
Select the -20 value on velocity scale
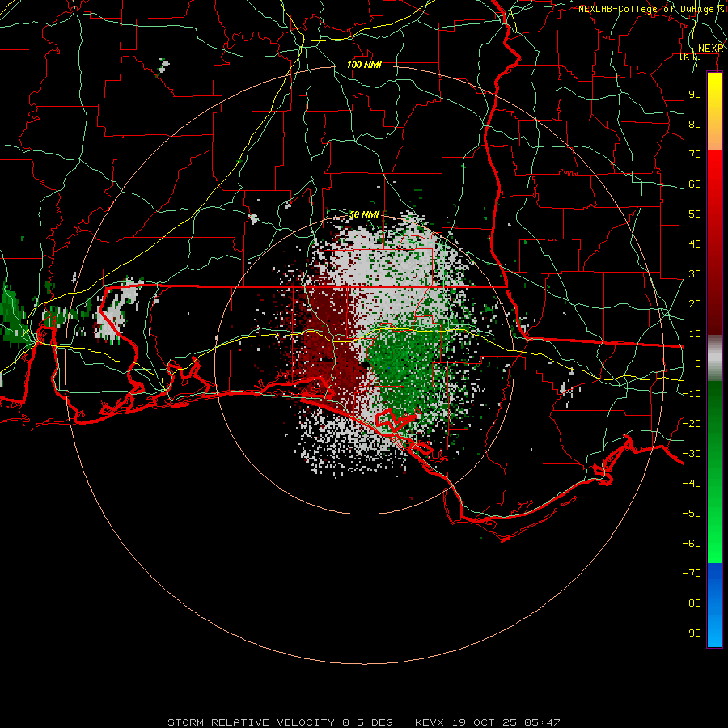tap(692, 423)
